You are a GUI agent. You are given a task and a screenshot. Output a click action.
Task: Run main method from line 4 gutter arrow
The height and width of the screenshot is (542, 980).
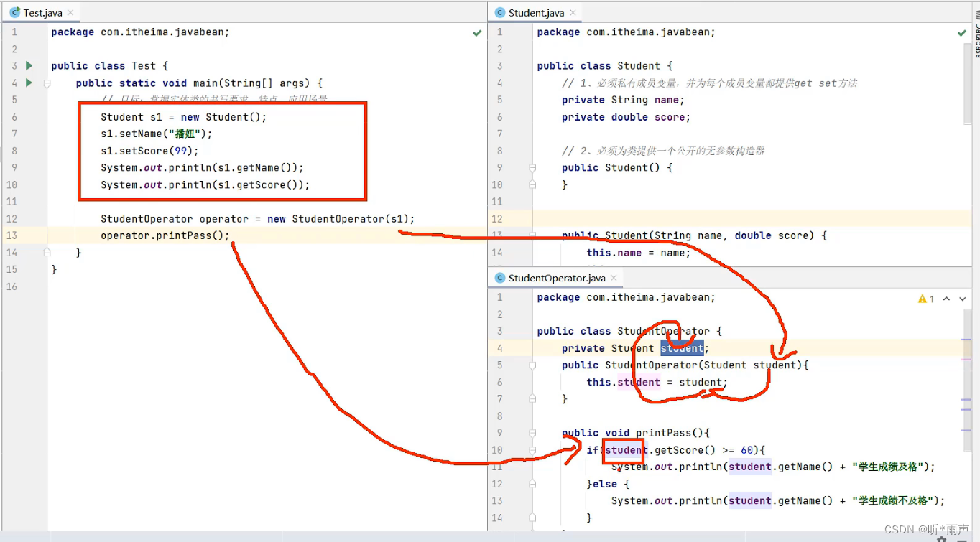pos(29,83)
